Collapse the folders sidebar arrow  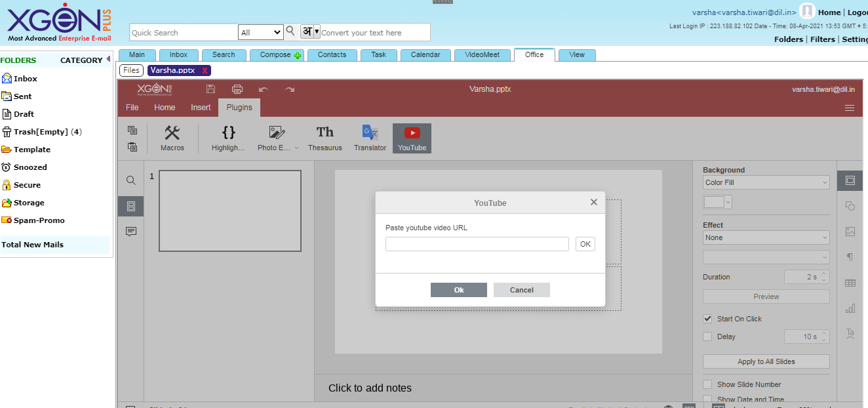pos(108,59)
